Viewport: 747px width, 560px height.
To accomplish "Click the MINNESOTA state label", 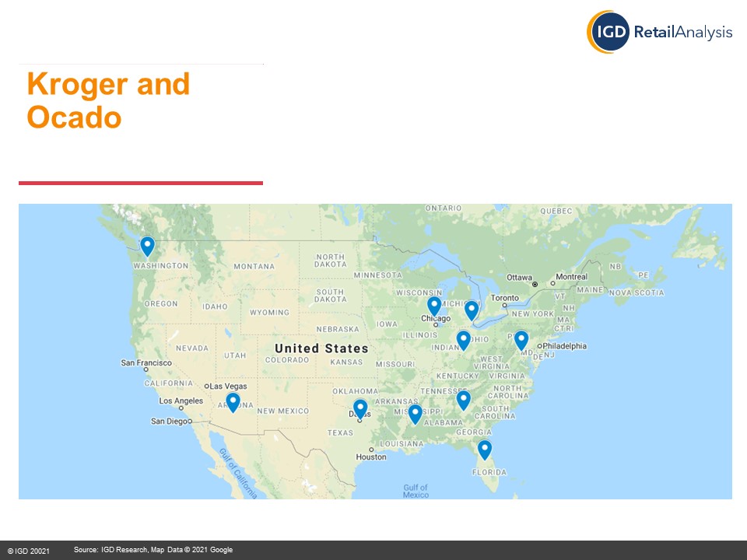I will pos(378,275).
